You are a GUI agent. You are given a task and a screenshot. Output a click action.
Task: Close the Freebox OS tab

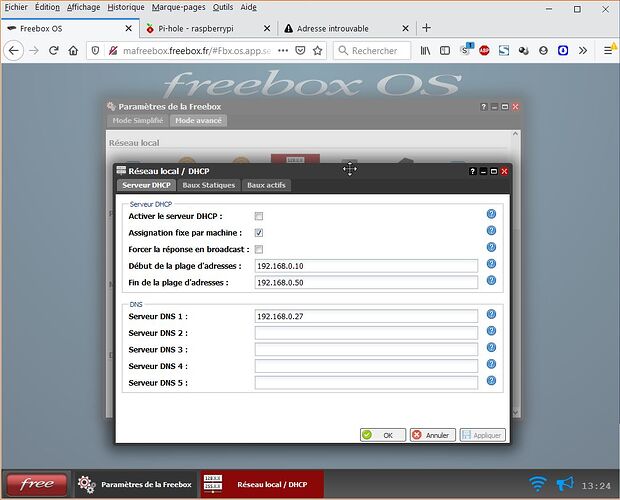[x=129, y=28]
